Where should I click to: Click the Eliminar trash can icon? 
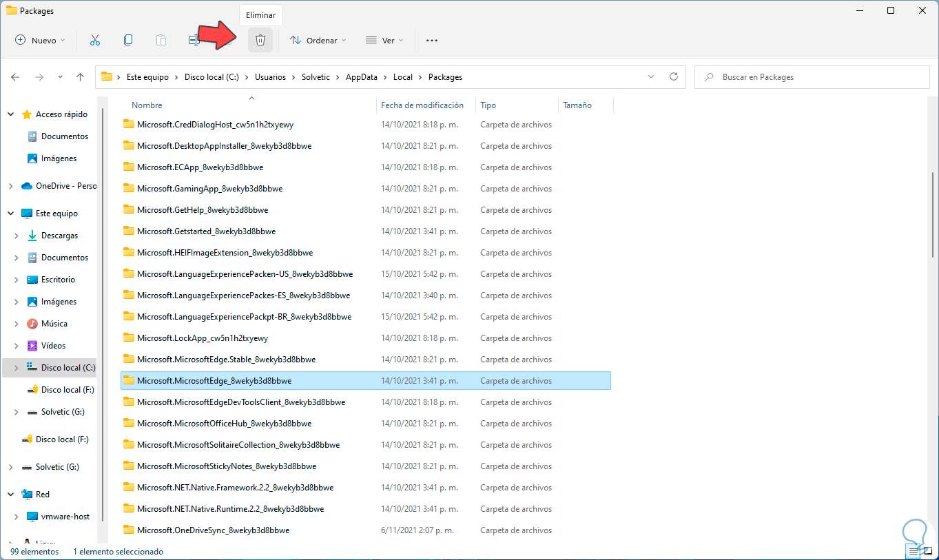pyautogui.click(x=260, y=40)
